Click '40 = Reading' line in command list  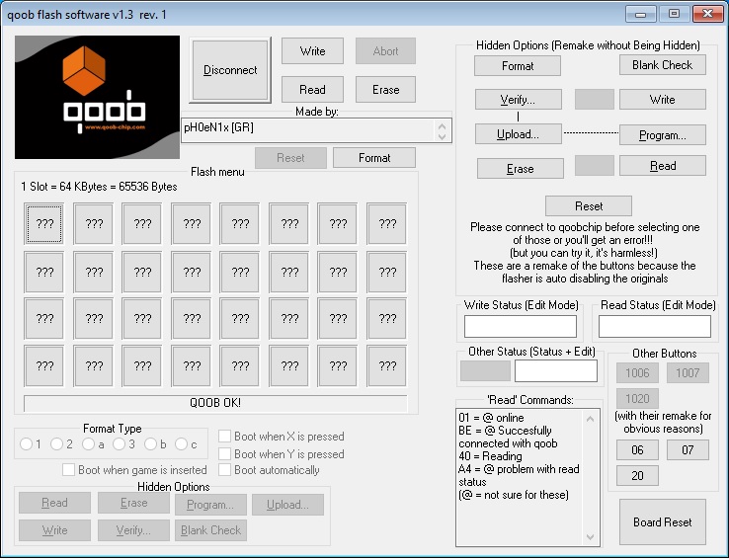point(491,456)
